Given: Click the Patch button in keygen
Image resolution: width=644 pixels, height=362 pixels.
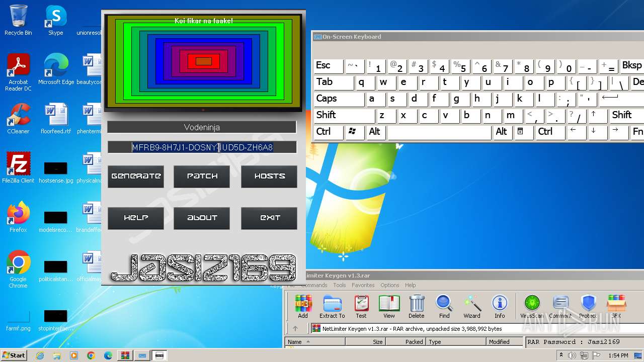Looking at the screenshot, I should [x=202, y=176].
